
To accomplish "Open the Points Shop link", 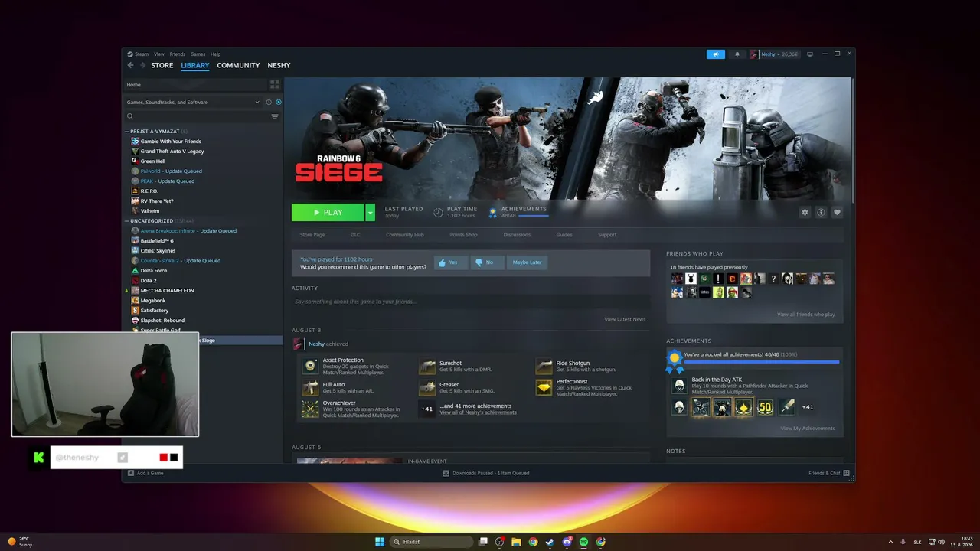I will click(464, 235).
